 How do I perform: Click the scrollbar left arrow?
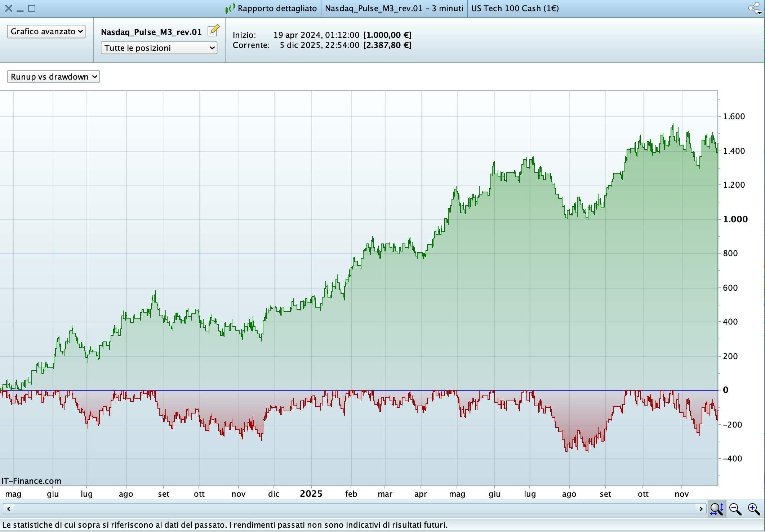coord(9,509)
